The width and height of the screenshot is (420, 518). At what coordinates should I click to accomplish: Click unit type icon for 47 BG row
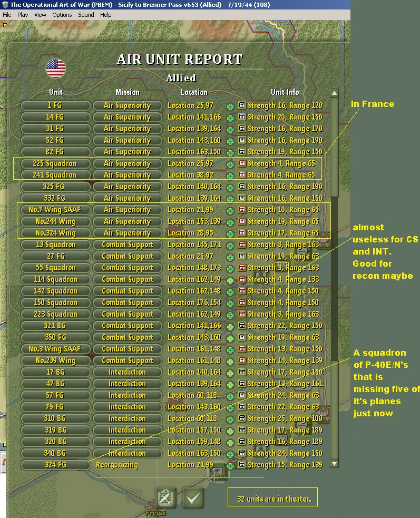(x=242, y=383)
